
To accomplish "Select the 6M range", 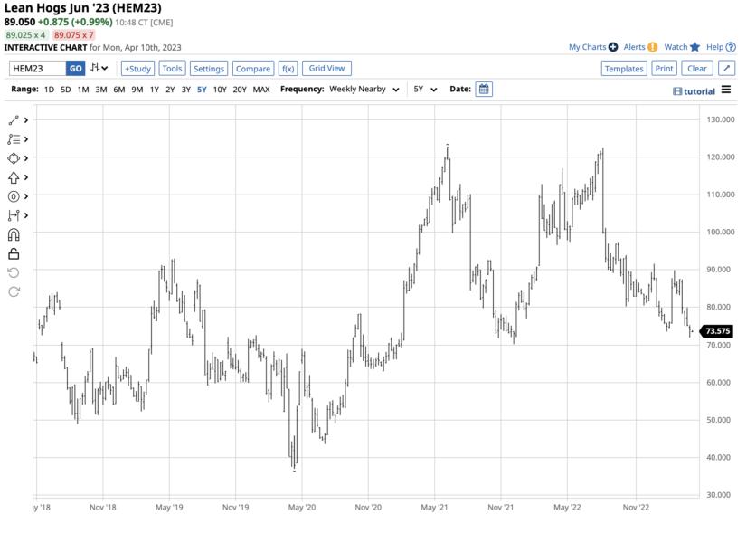I will pos(119,90).
